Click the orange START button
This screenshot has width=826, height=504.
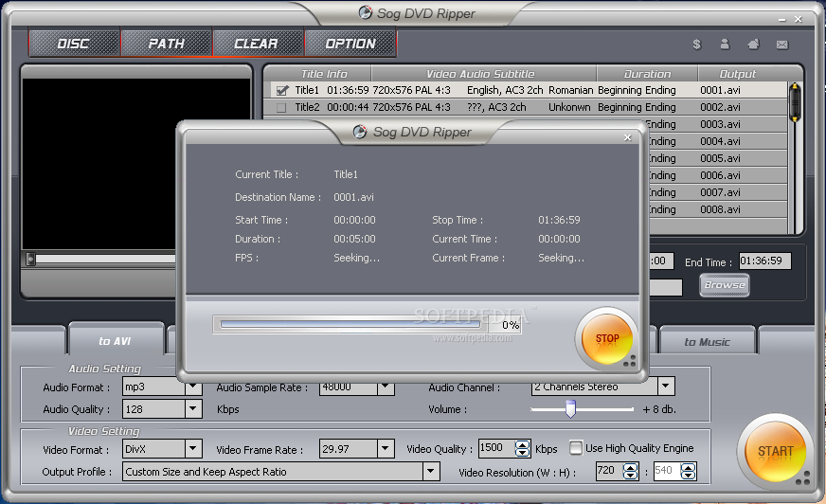pos(775,451)
